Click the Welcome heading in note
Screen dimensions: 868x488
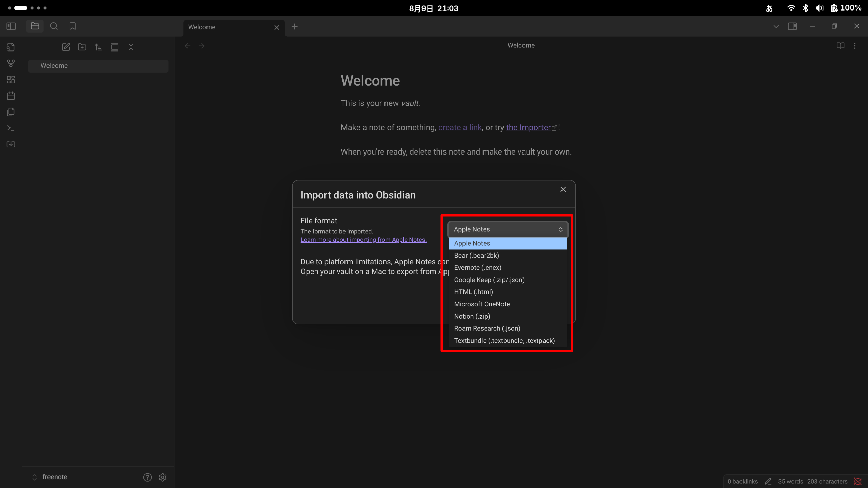point(370,81)
